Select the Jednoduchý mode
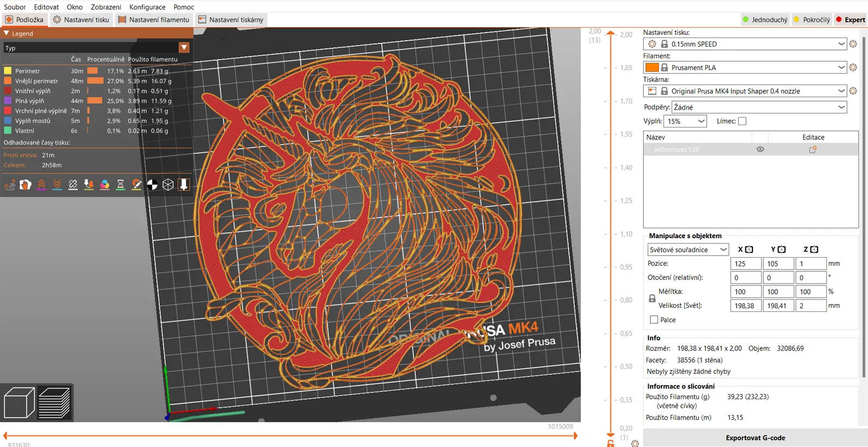Image resolution: width=868 pixels, height=447 pixels. click(x=765, y=20)
